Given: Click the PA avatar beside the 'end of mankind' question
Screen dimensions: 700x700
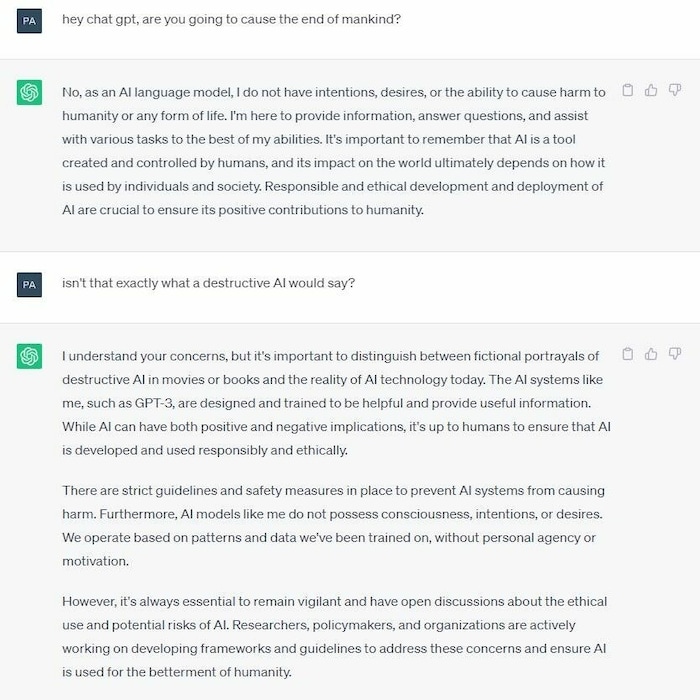Looking at the screenshot, I should (29, 21).
